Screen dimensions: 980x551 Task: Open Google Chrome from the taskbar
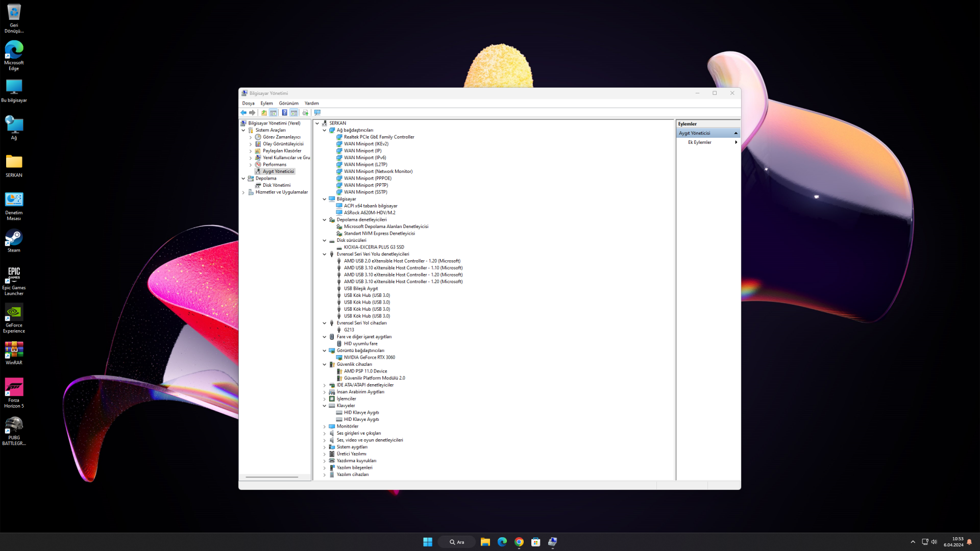coord(519,542)
